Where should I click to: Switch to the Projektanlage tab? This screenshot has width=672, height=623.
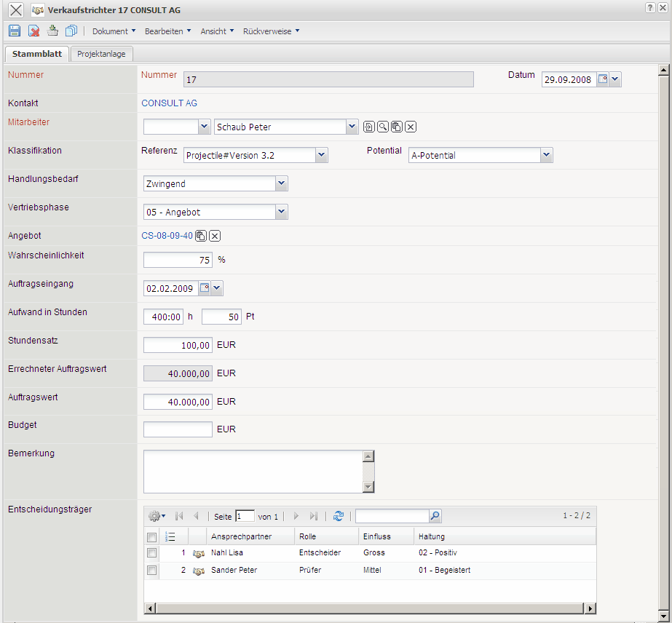click(x=101, y=54)
